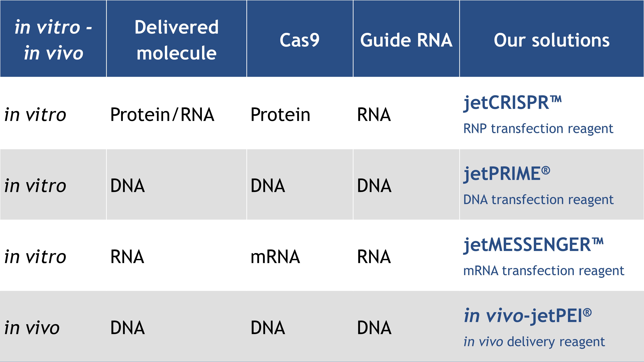The image size is (644, 362).
Task: Click the 'in vivo' label in last row
Action: 32,328
